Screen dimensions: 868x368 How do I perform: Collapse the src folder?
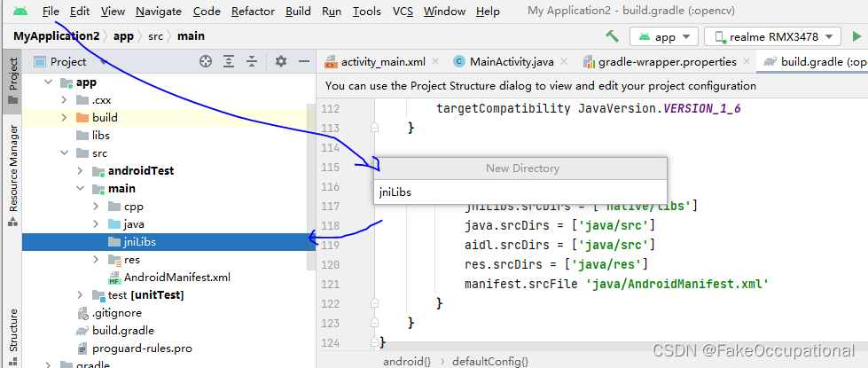64,153
